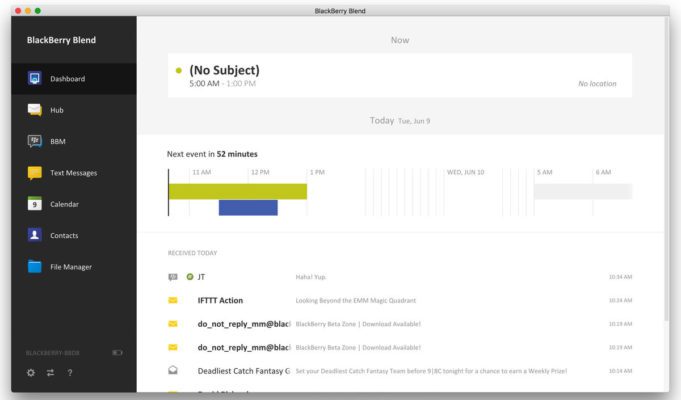Select the gray event block on Wednesday
This screenshot has width=681, height=400.
583,192
